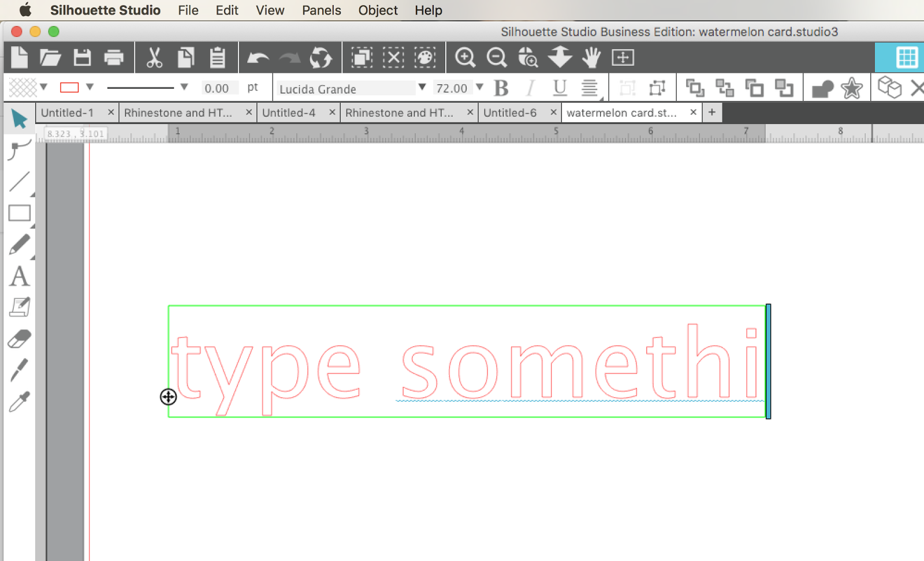Click the new document plus tab button

[x=711, y=113]
